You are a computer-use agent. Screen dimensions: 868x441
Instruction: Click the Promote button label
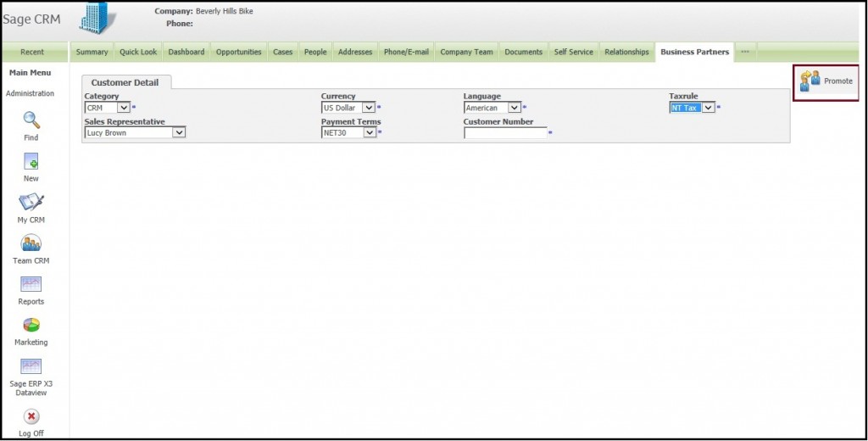click(x=838, y=81)
